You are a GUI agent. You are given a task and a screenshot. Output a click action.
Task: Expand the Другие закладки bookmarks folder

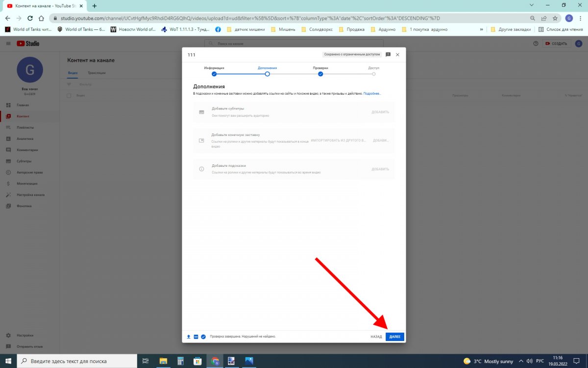tap(512, 29)
